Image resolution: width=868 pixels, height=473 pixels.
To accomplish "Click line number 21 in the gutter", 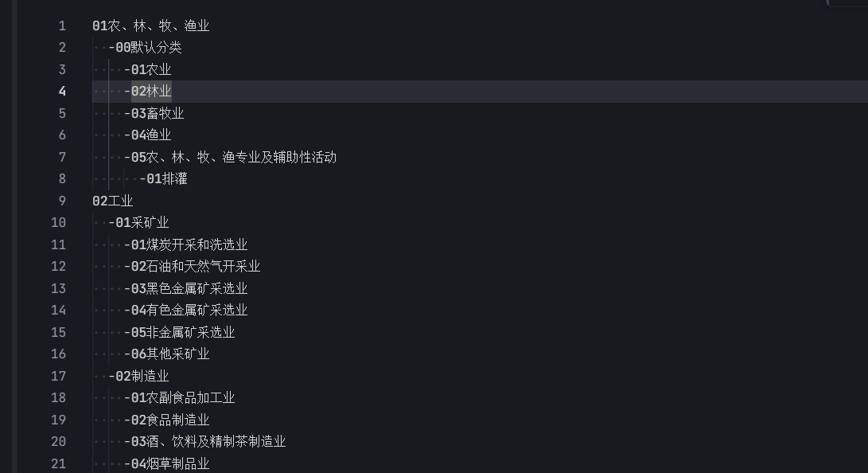I will (59, 463).
